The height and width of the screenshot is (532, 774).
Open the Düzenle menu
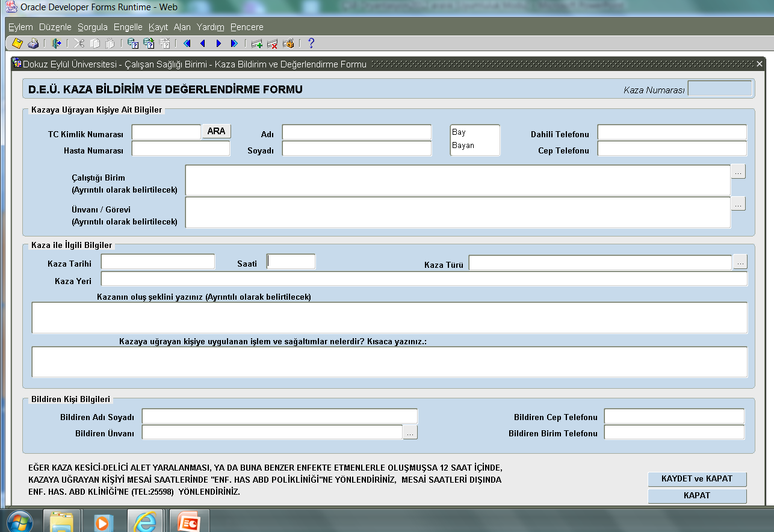pyautogui.click(x=55, y=27)
